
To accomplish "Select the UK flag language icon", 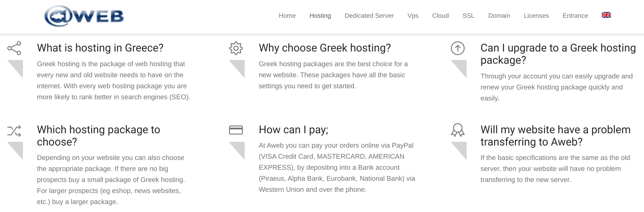I will pos(606,15).
